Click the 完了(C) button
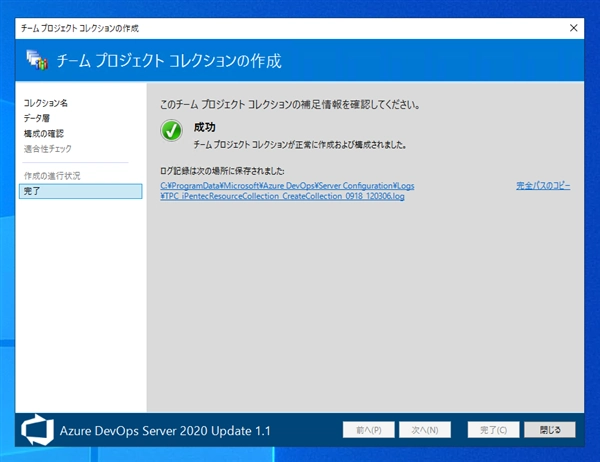Screen dimensions: 600x462 click(493, 430)
